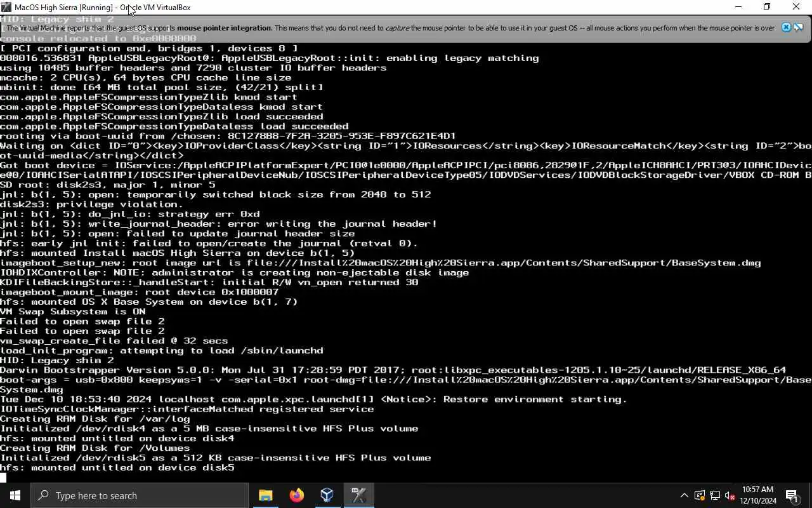Open the clock showing 10:57 AM
This screenshot has width=812, height=508.
click(x=757, y=495)
